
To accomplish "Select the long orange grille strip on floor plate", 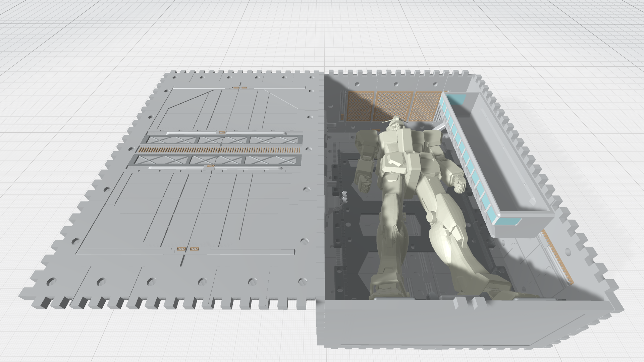I will [219, 150].
